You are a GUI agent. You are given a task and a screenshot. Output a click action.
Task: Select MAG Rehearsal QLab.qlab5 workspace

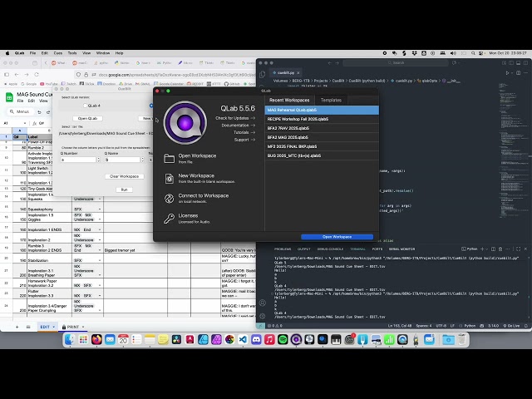(322, 110)
